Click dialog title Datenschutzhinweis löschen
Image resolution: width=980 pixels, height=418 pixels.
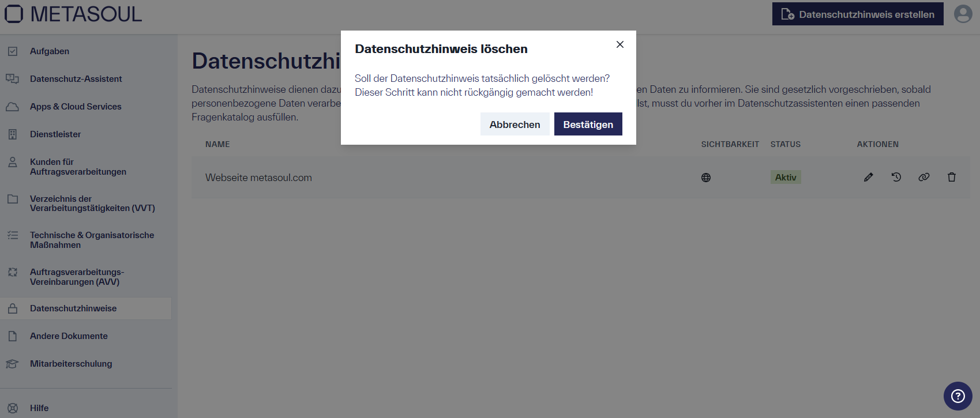[x=441, y=49]
